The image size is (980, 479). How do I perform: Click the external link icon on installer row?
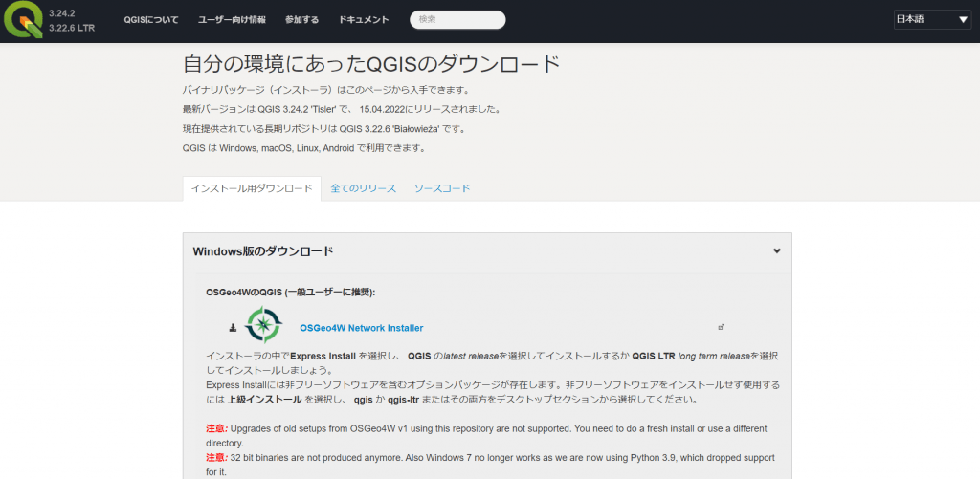[721, 327]
